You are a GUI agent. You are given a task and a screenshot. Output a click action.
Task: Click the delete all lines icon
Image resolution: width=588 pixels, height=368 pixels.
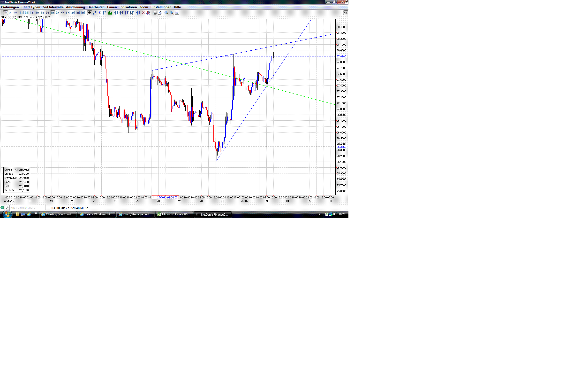click(148, 13)
